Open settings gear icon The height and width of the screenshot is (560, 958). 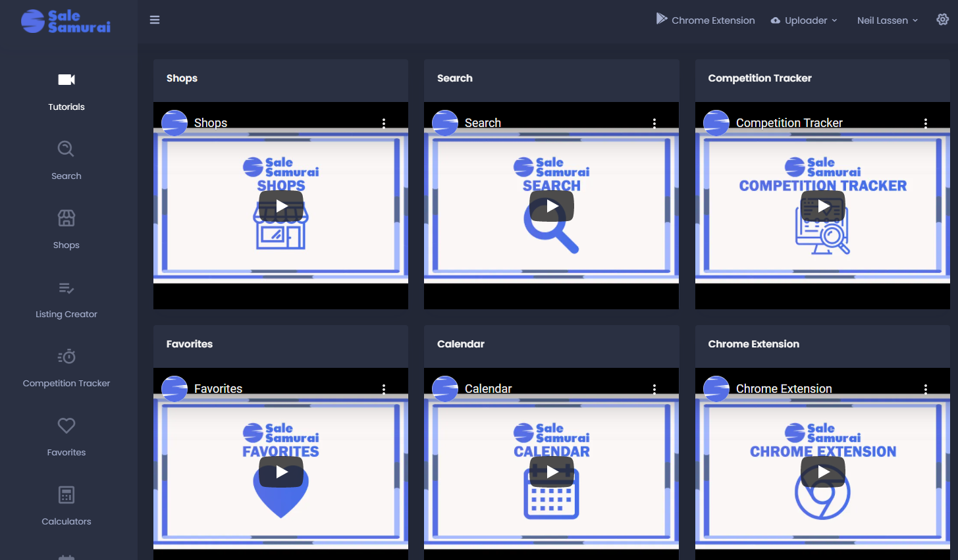point(943,20)
